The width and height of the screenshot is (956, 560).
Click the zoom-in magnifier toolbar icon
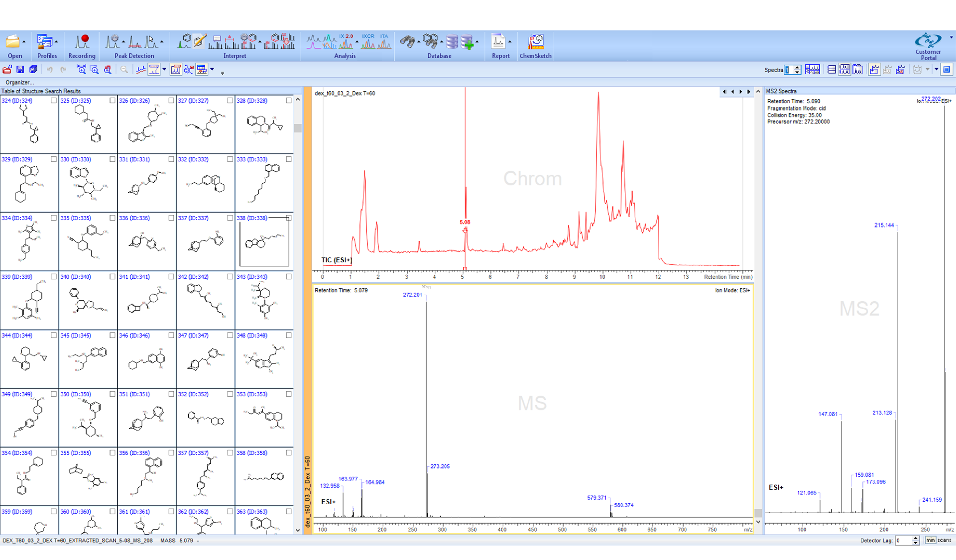(x=95, y=70)
